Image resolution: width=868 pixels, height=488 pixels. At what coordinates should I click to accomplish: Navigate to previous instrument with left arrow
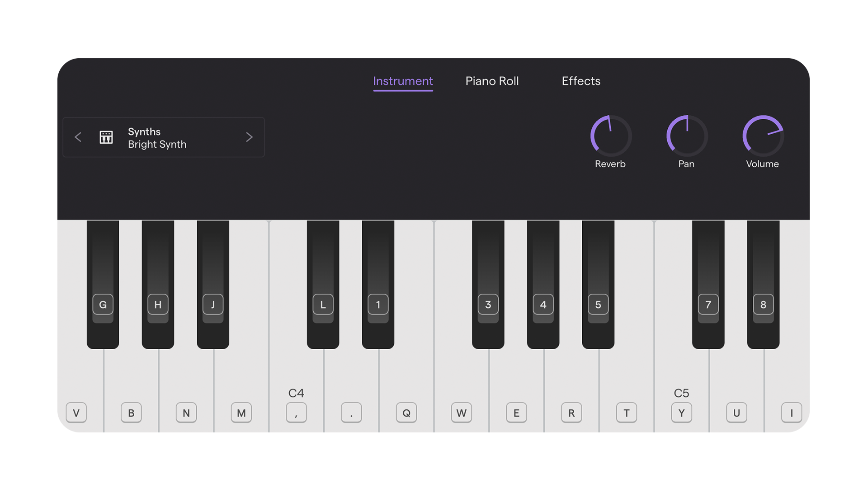(x=78, y=137)
